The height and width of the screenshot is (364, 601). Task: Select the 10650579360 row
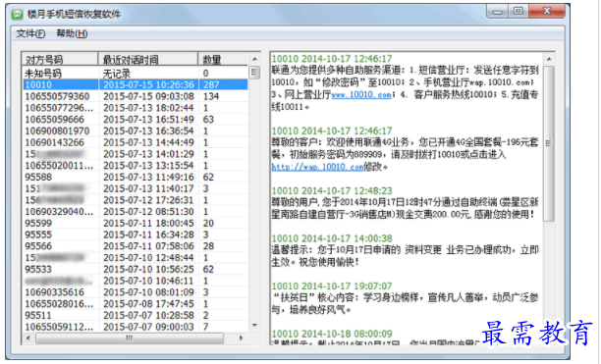[x=135, y=96]
